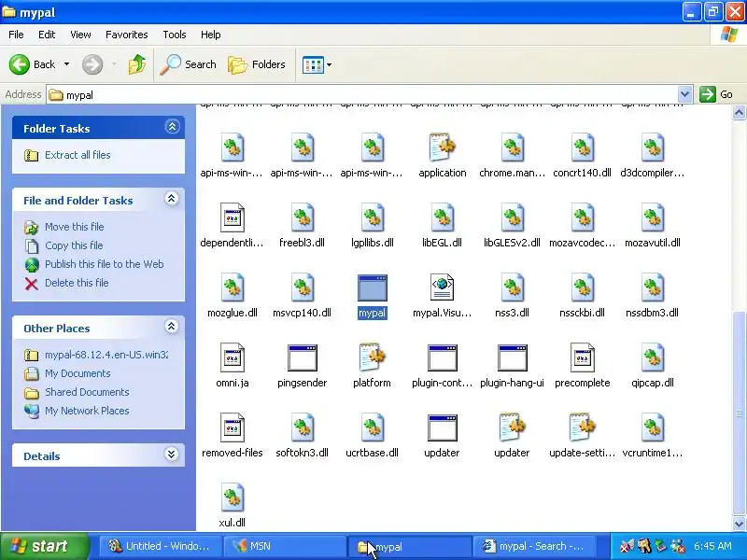Viewport: 747px width, 560px height.
Task: Collapse the Other Places panel
Action: pos(171,327)
